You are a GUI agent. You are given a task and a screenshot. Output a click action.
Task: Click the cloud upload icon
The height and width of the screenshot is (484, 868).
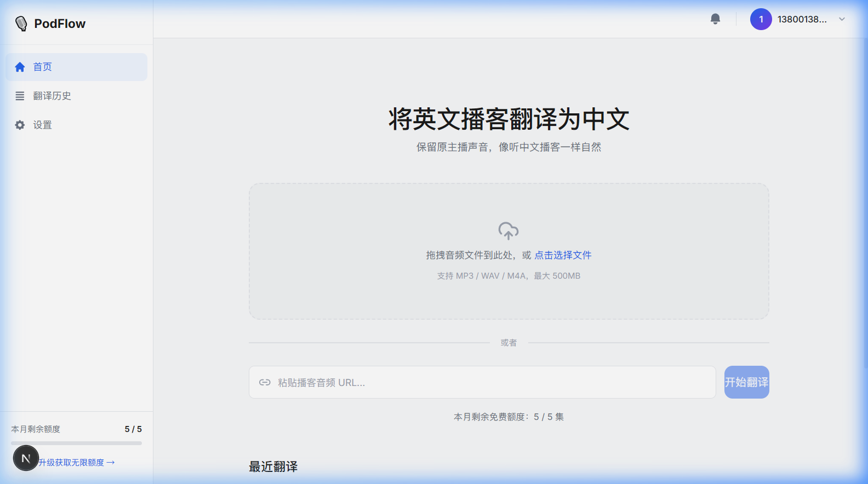(509, 231)
